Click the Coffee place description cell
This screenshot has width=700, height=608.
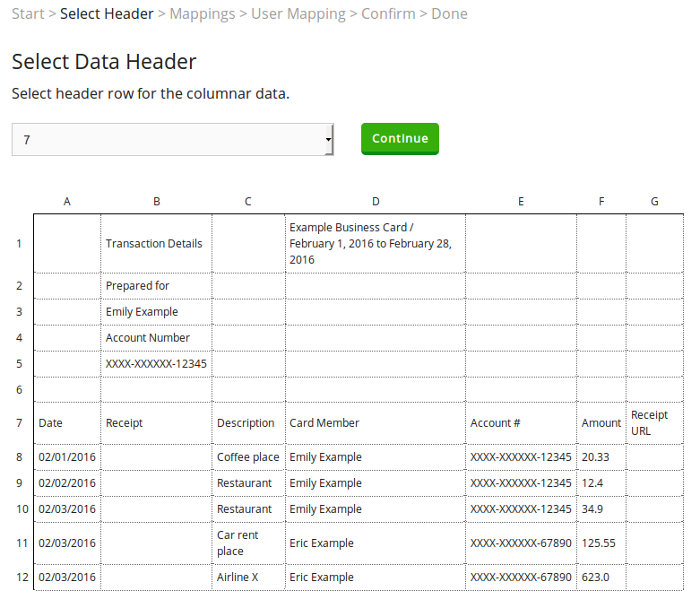tap(248, 457)
